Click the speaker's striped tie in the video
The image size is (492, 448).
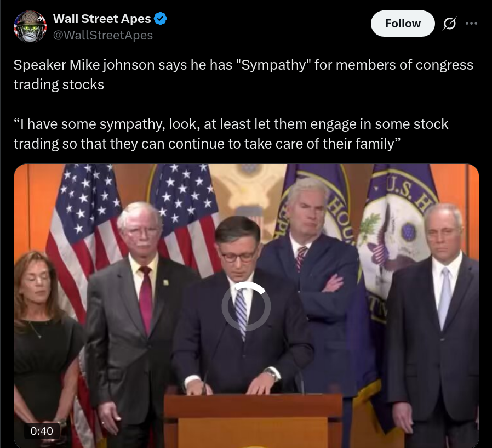click(241, 313)
